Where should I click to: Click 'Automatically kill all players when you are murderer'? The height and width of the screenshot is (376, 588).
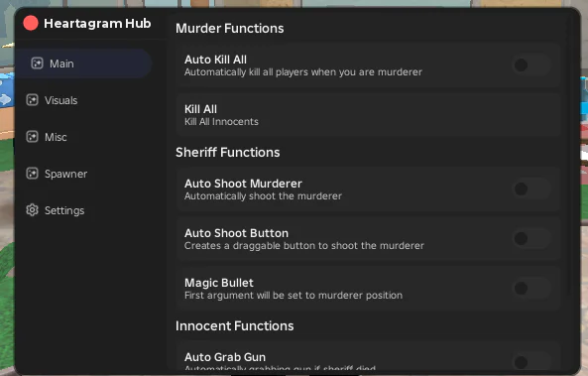pos(303,72)
